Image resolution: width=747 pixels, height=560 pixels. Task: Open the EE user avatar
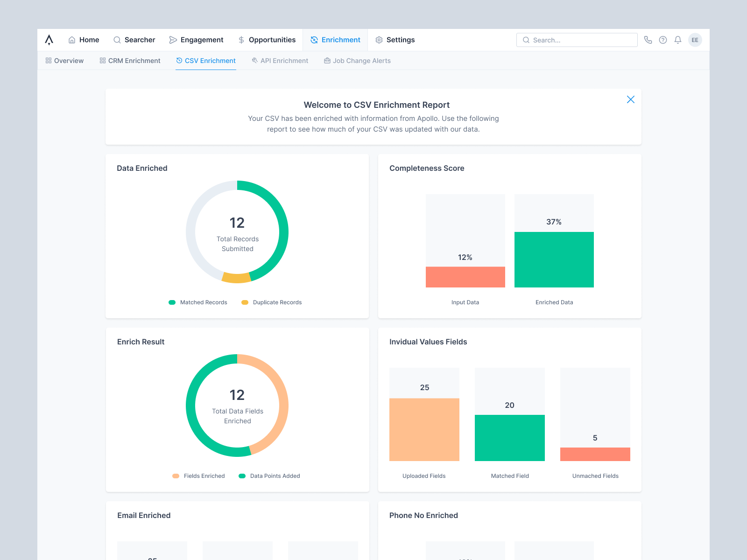click(695, 40)
